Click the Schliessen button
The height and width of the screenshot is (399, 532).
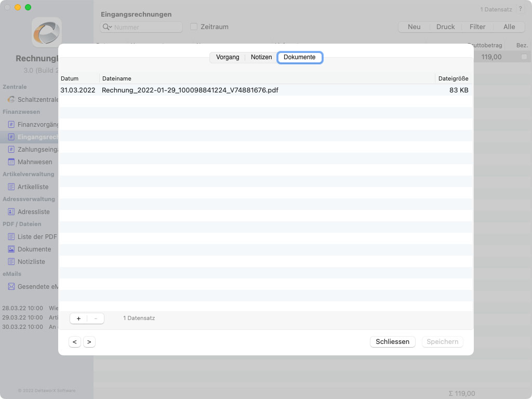coord(392,342)
